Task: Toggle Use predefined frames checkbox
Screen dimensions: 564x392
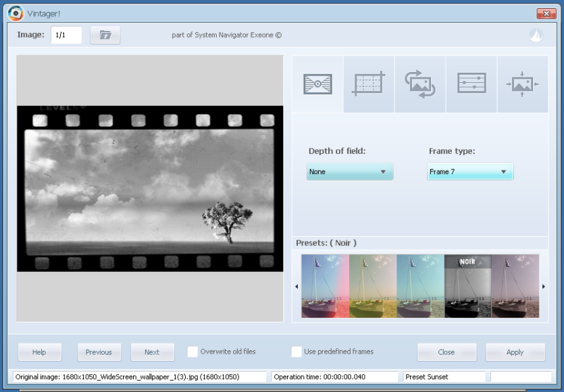Action: point(297,352)
